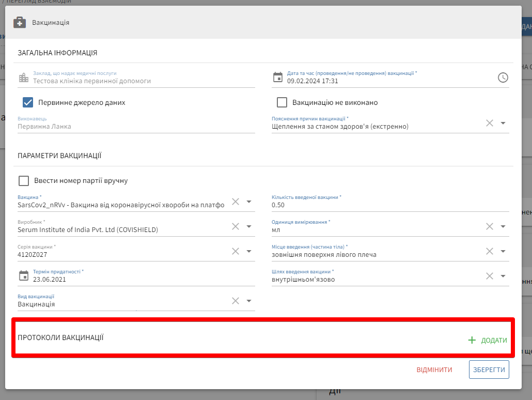532x400 pixels.
Task: Check the Вакцинацію не виконано box
Action: coord(282,102)
